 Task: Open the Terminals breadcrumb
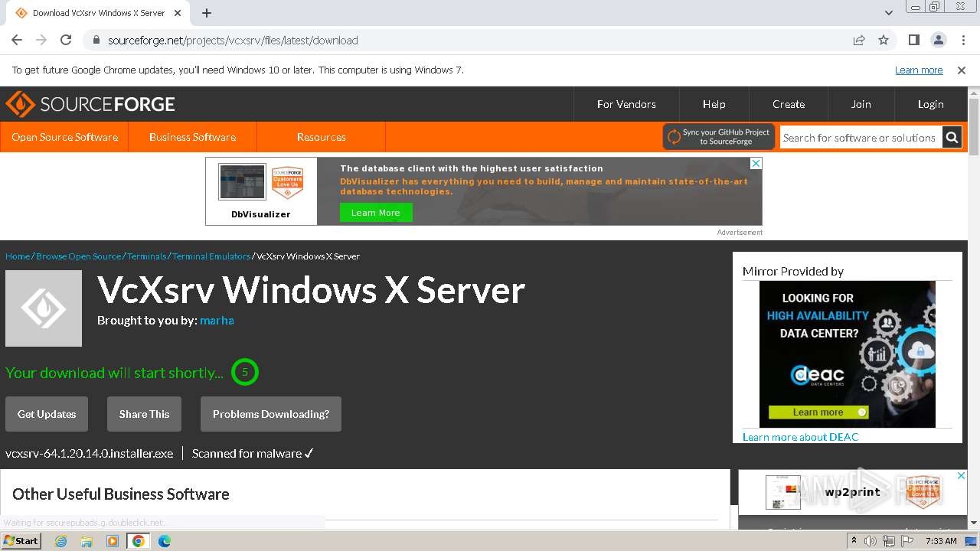tap(146, 256)
